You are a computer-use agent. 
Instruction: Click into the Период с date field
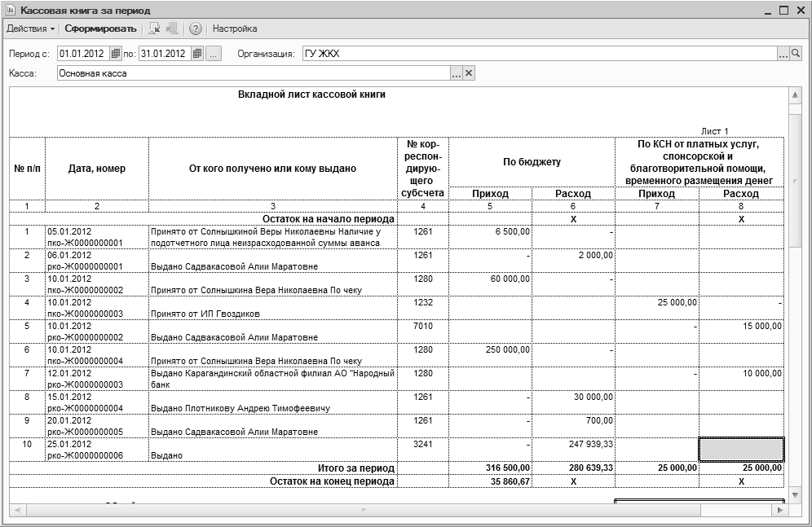tap(82, 54)
